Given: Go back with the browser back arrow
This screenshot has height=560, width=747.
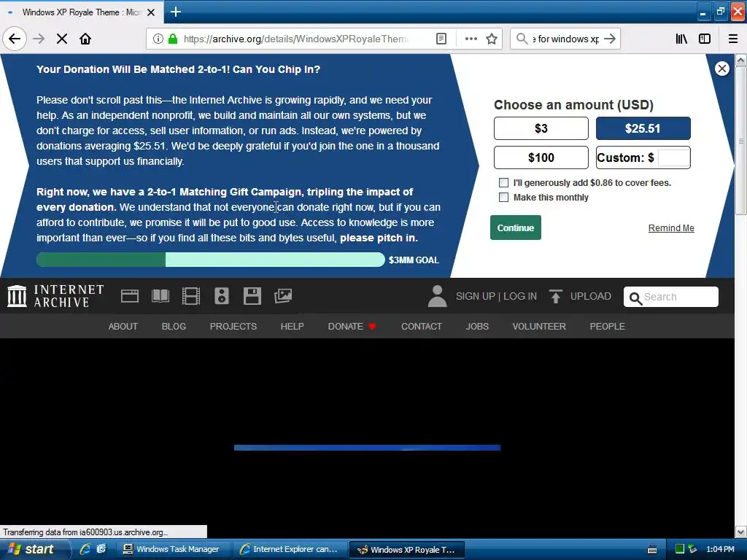Looking at the screenshot, I should [x=15, y=39].
